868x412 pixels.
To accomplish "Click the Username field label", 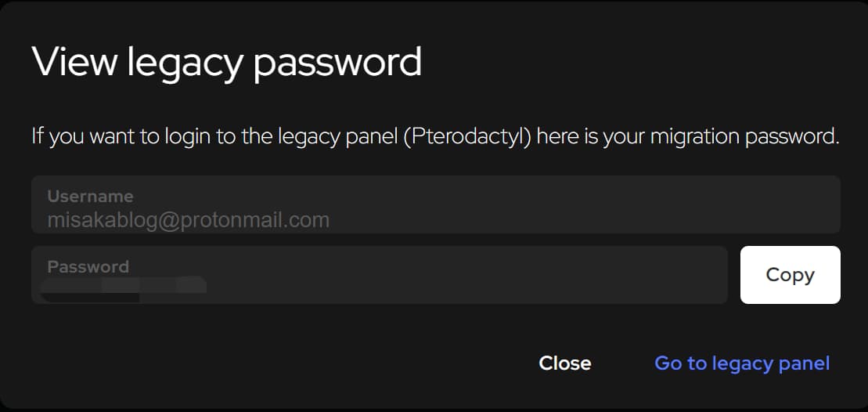I will 90,197.
